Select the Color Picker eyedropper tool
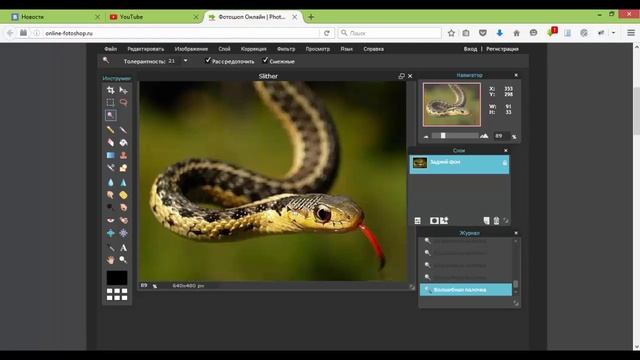This screenshot has width=640, height=360. coord(110,248)
